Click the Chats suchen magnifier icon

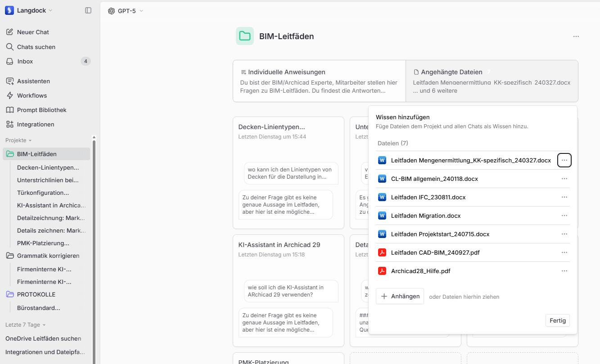coord(9,47)
